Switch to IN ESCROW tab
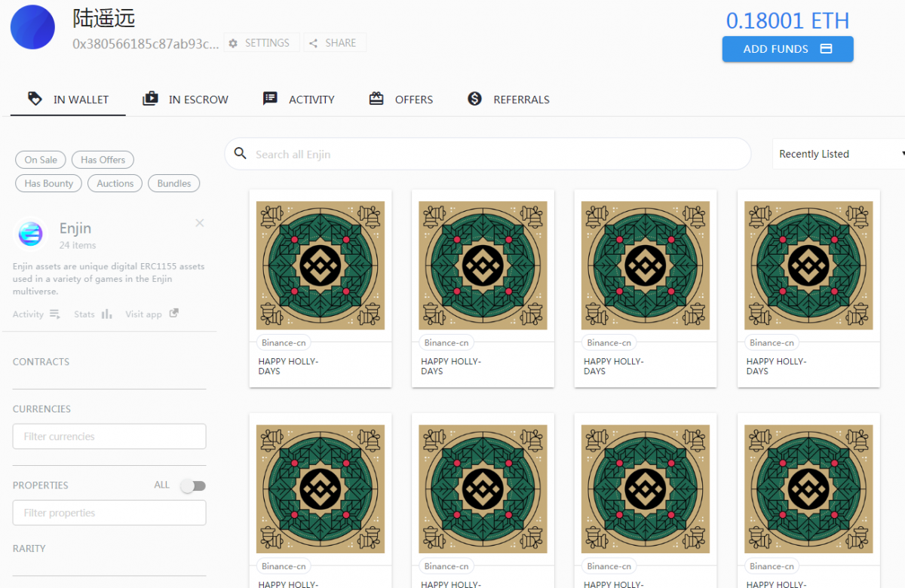Viewport: 905px width, 588px height. pyautogui.click(x=186, y=99)
